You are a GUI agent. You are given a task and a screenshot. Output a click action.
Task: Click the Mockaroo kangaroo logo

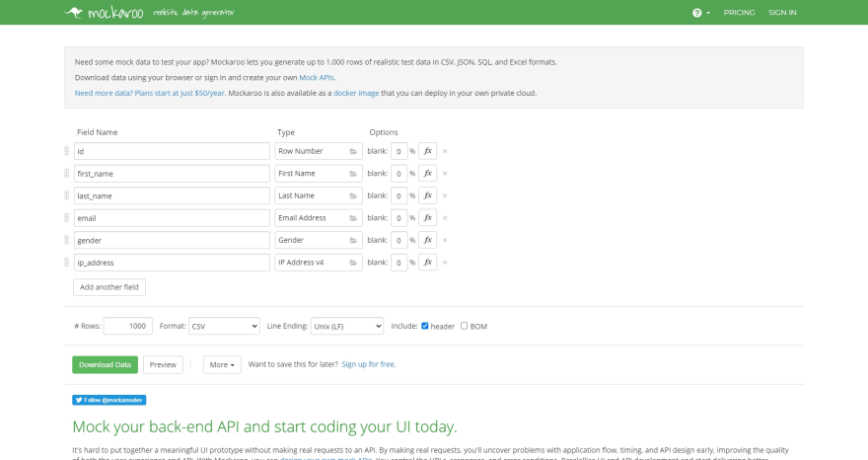76,12
